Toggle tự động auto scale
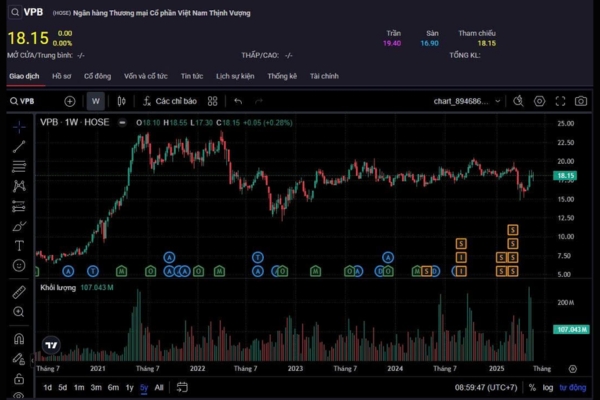The image size is (600, 400). coord(572,388)
